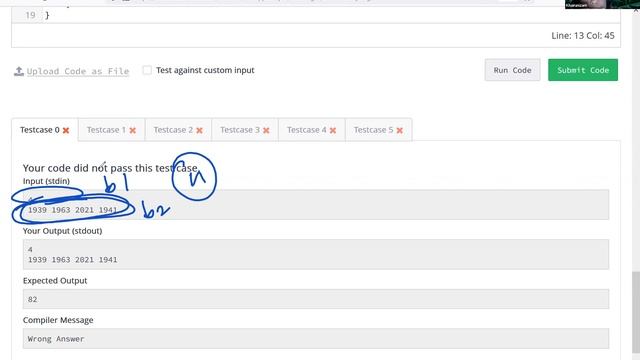This screenshot has height=360, width=640.
Task: Click the red failed icon on Testcase 2
Action: pos(199,130)
